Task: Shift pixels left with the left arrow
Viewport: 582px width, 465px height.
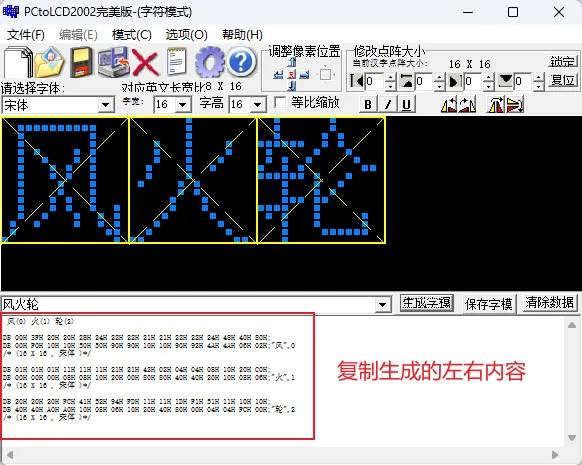Action: click(278, 75)
